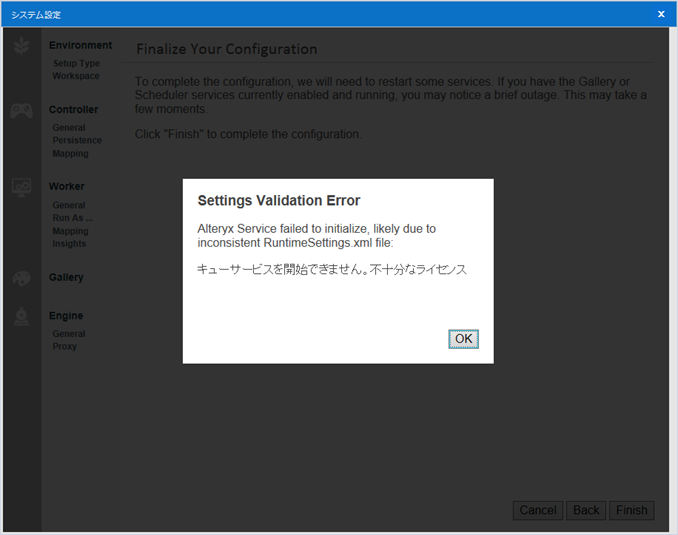
Task: Click the Back button
Action: (x=586, y=510)
